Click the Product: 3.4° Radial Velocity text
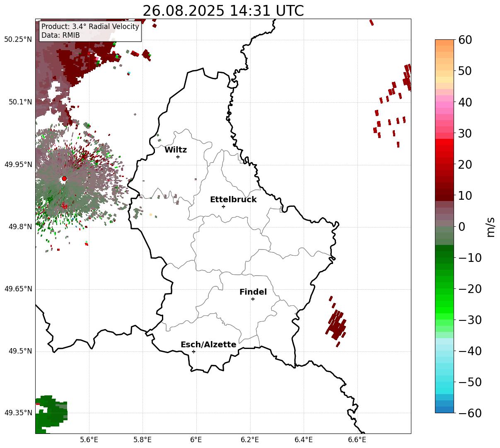This screenshot has width=500, height=448. coord(90,27)
